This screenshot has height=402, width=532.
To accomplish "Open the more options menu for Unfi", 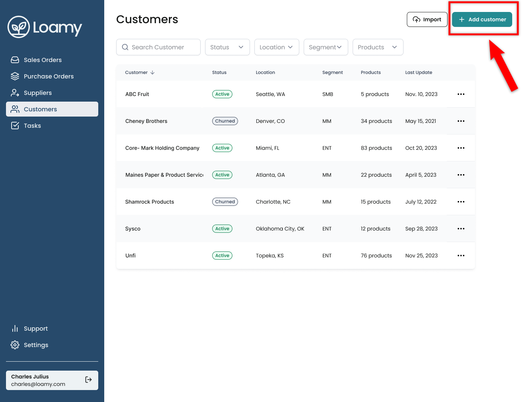I will click(x=461, y=256).
